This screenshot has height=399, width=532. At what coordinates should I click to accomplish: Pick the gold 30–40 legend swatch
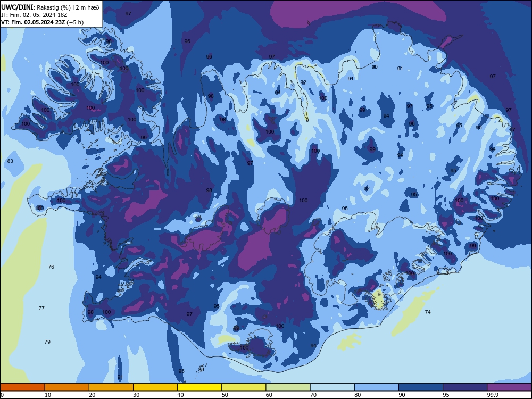(155, 387)
